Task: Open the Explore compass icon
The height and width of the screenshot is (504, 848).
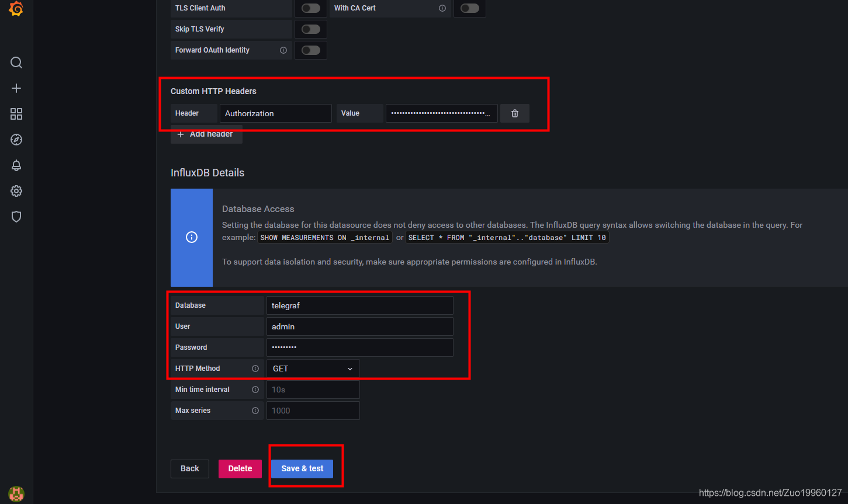Action: click(x=16, y=140)
